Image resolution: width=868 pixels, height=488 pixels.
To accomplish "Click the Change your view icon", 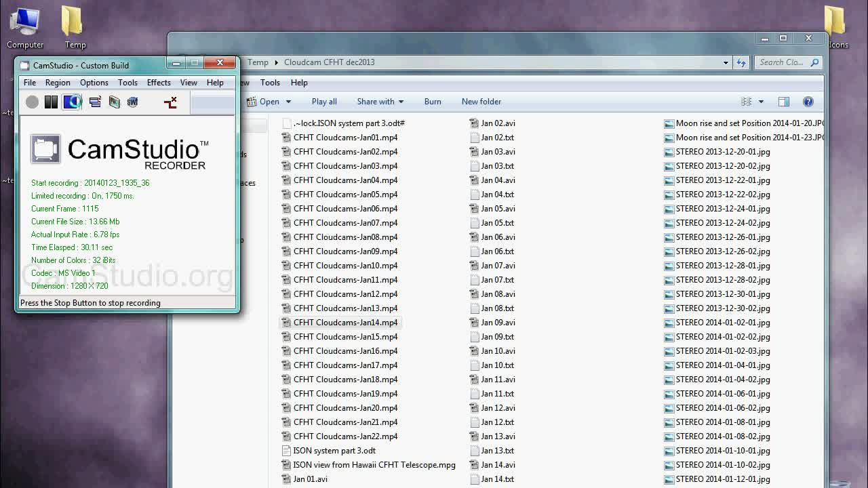I will (x=747, y=102).
